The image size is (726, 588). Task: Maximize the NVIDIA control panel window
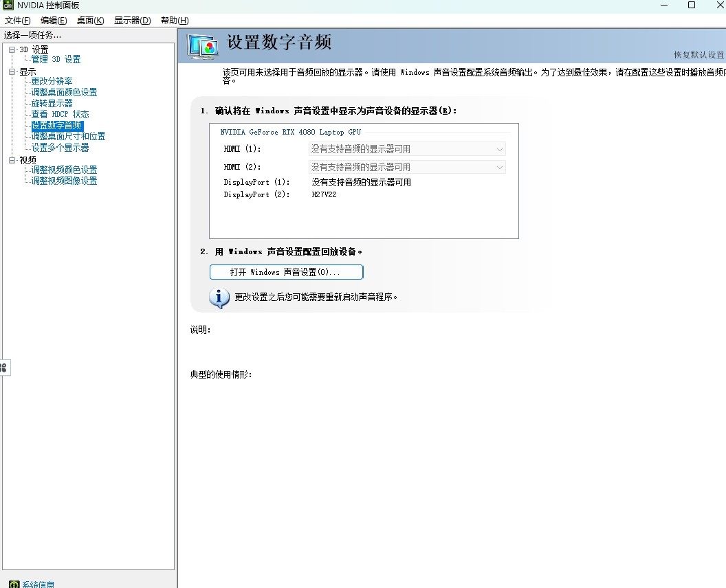click(x=692, y=5)
